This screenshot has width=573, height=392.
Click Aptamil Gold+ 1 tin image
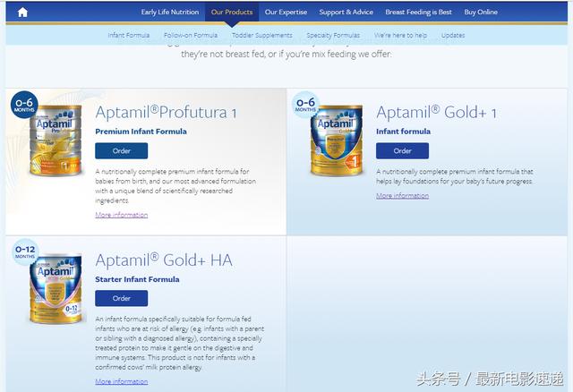[337, 141]
